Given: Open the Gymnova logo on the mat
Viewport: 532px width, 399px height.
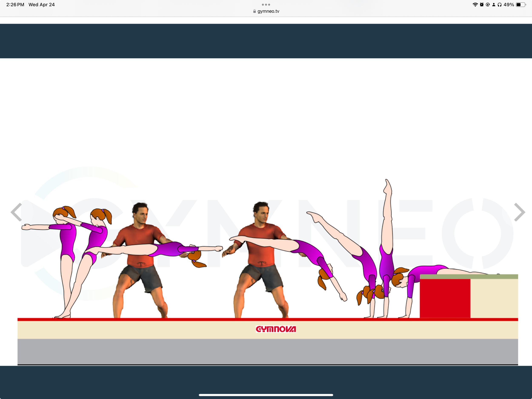Looking at the screenshot, I should coord(276,329).
